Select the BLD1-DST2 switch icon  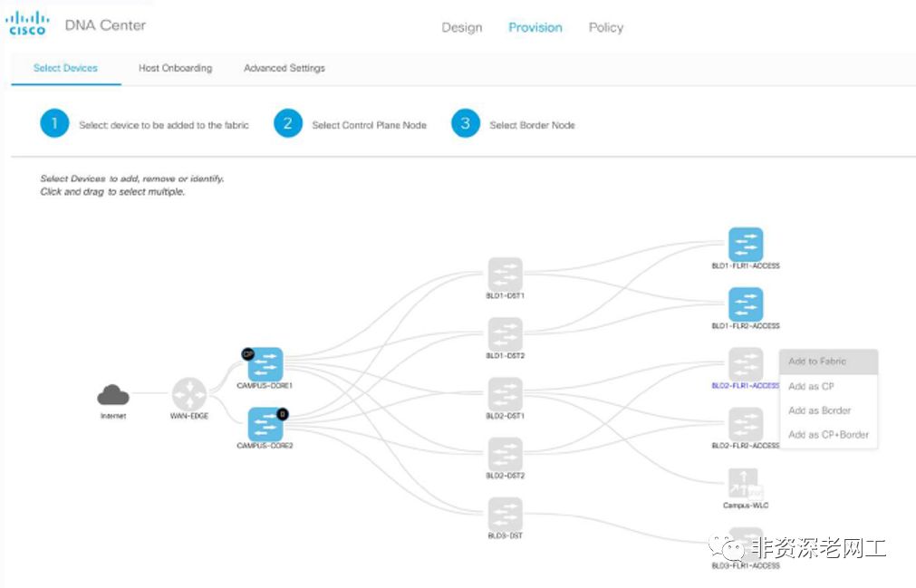pos(506,334)
